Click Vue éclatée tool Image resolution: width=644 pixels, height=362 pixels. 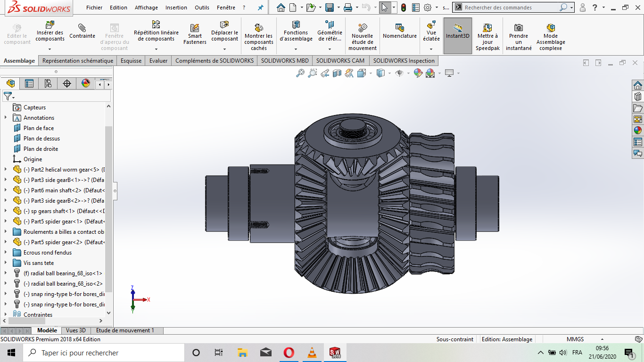click(431, 30)
